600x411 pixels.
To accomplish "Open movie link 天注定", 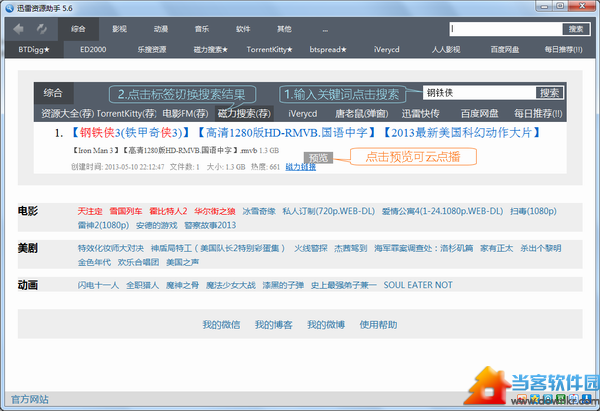I will pyautogui.click(x=90, y=211).
